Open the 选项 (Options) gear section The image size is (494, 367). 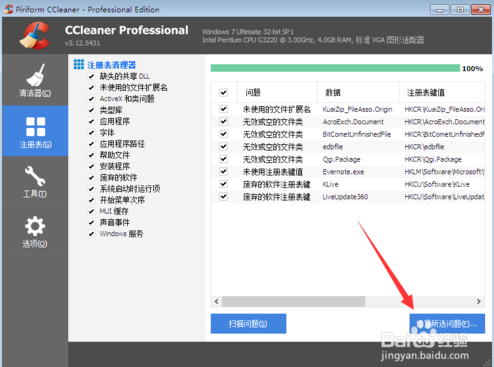35,231
